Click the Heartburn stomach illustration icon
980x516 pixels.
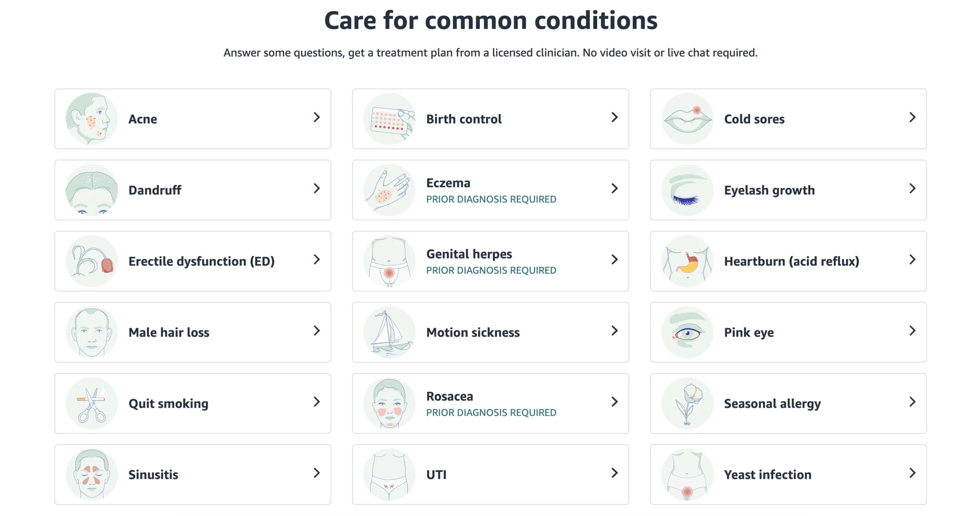[687, 261]
